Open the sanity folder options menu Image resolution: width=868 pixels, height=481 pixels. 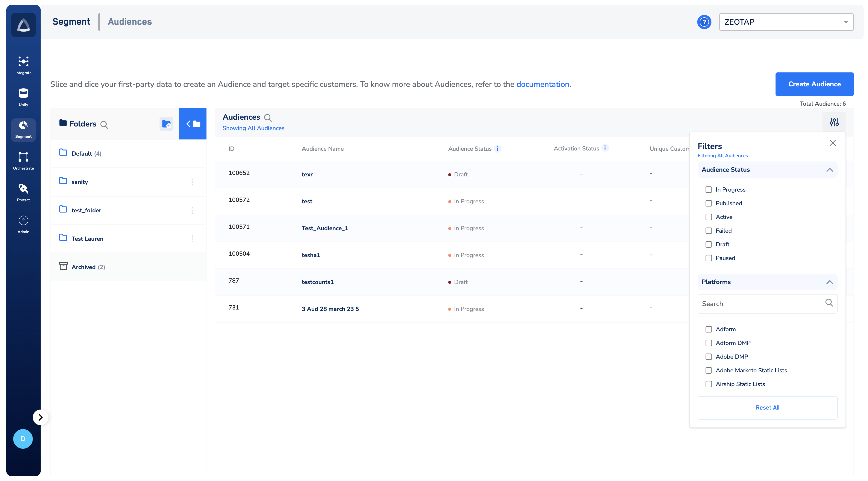192,182
